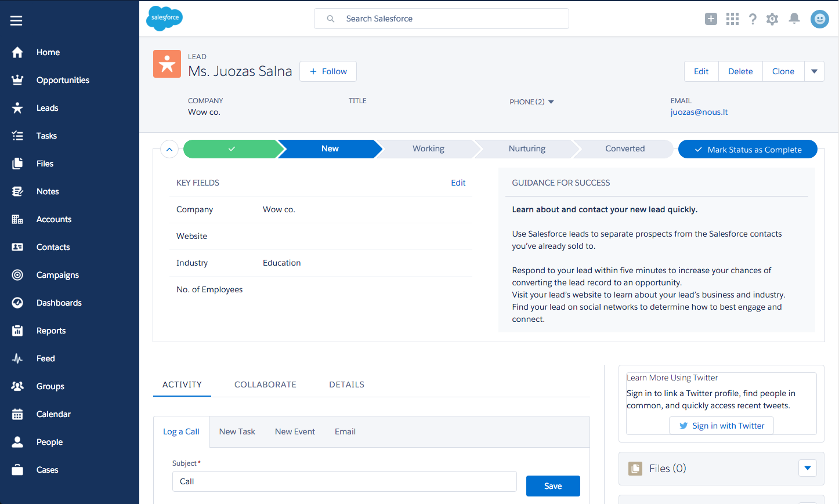Image resolution: width=839 pixels, height=504 pixels.
Task: Click the Leads star icon
Action: point(17,108)
